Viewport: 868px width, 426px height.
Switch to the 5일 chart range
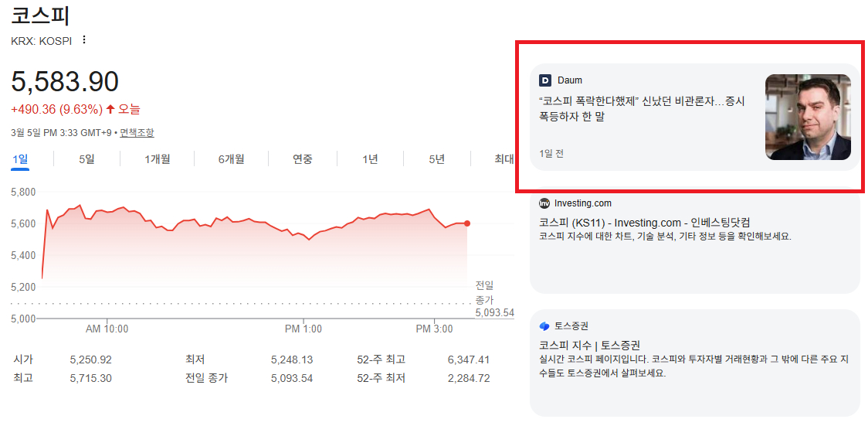pos(86,159)
